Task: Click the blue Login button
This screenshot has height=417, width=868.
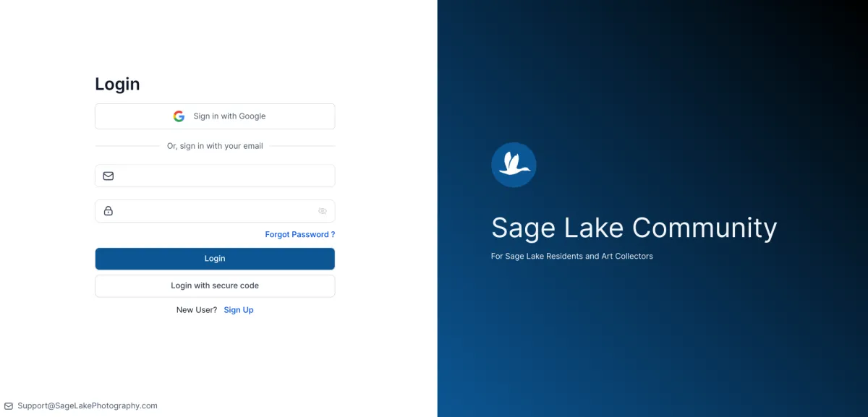Action: [215, 259]
